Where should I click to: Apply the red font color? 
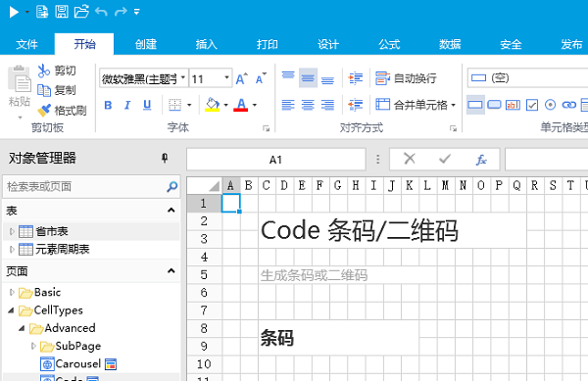pos(241,105)
